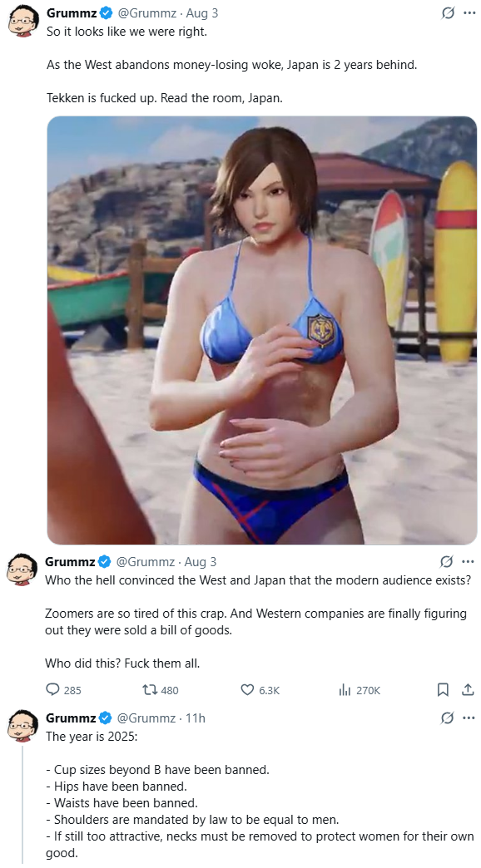Click the share icon on second tweet
This screenshot has height=868, width=481.
[468, 690]
